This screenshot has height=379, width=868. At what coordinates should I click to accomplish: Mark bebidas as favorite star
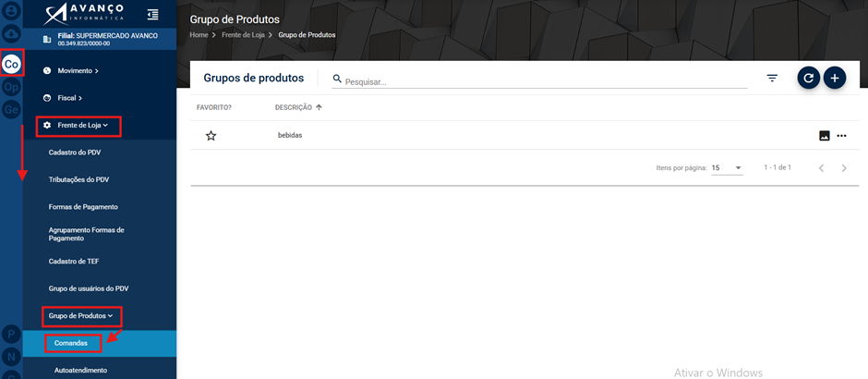[x=211, y=135]
